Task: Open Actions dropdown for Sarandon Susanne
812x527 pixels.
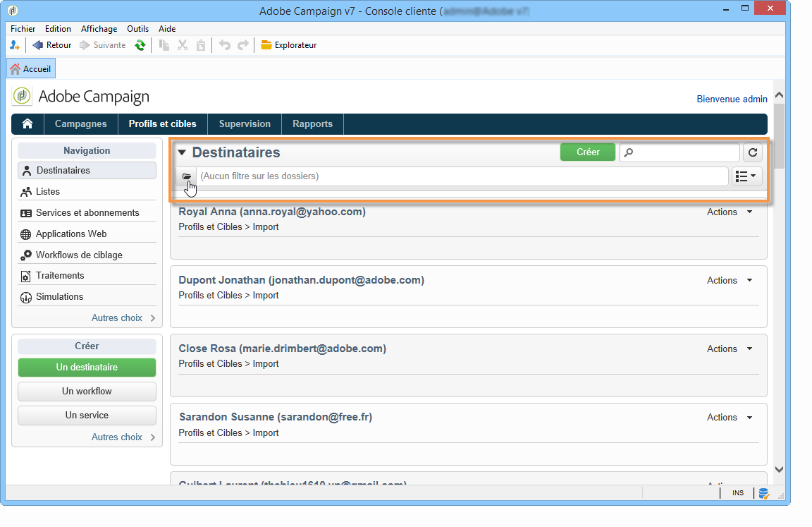Action: point(729,417)
